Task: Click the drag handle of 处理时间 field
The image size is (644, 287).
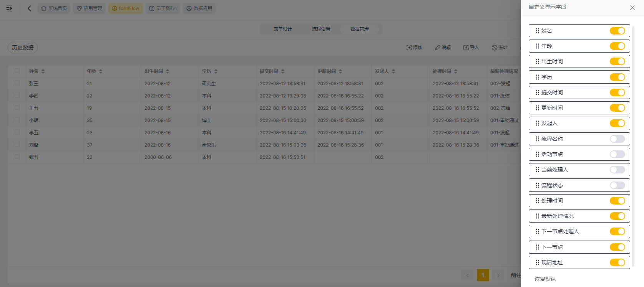Action: click(x=538, y=201)
